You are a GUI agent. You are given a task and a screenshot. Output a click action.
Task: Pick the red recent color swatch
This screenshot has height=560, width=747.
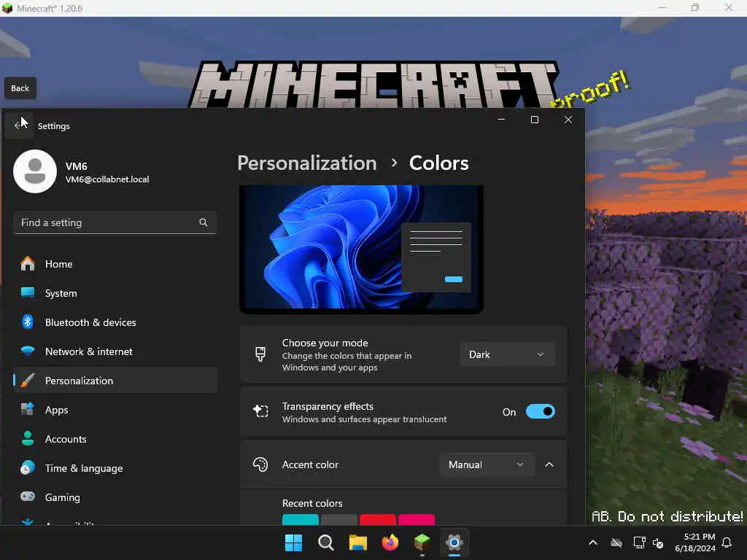click(377, 519)
